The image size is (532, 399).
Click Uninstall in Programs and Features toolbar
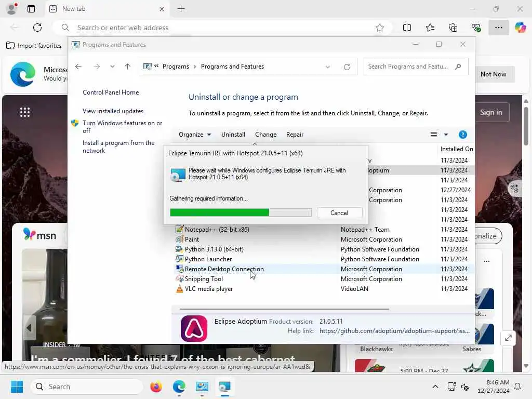coord(233,135)
